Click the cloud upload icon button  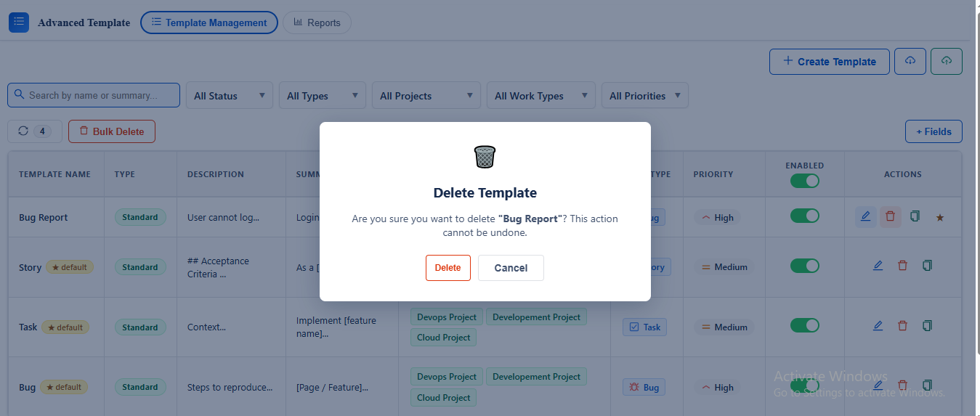coord(947,61)
